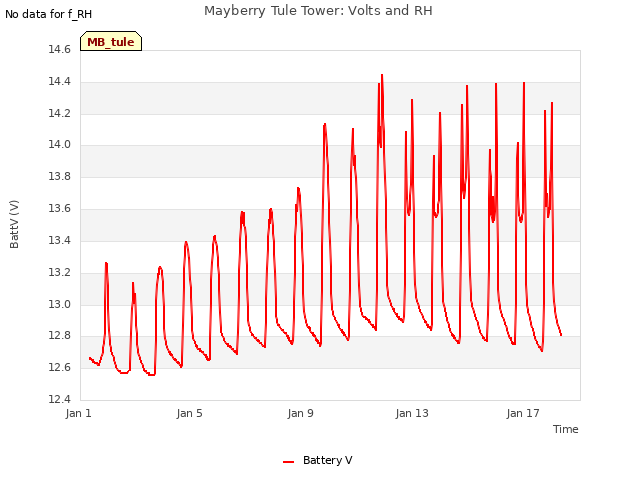Click the Time x-axis label

point(565,429)
